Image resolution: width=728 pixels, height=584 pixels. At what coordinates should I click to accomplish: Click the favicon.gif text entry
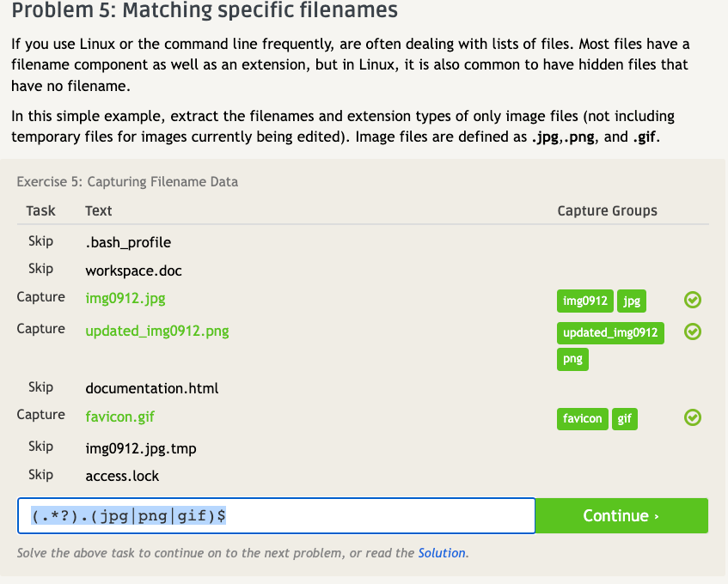pyautogui.click(x=120, y=416)
